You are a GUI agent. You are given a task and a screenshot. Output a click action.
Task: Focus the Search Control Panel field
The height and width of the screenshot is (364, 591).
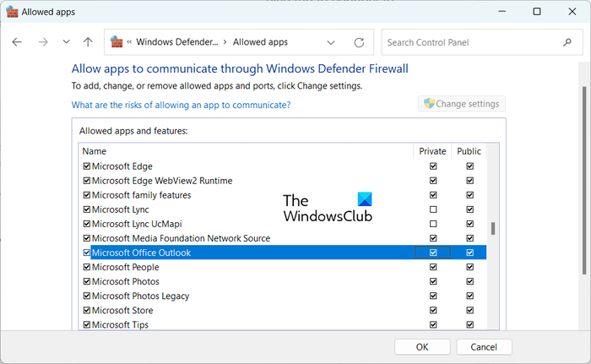482,42
